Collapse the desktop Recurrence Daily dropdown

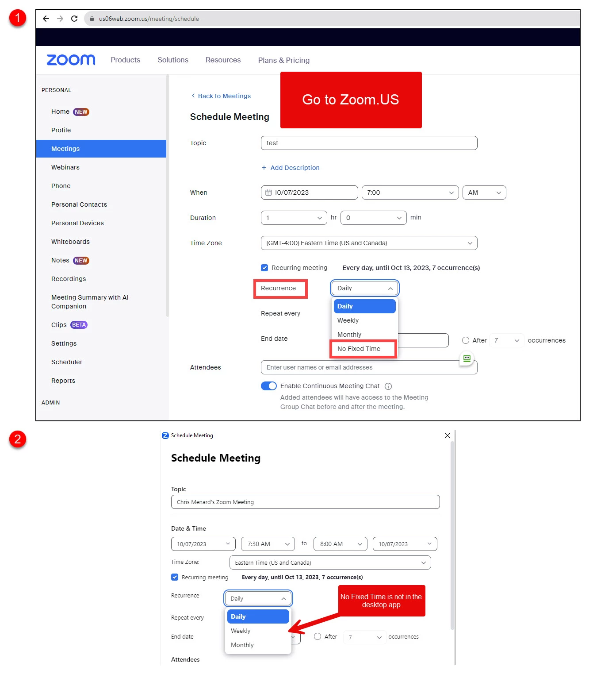coord(258,598)
